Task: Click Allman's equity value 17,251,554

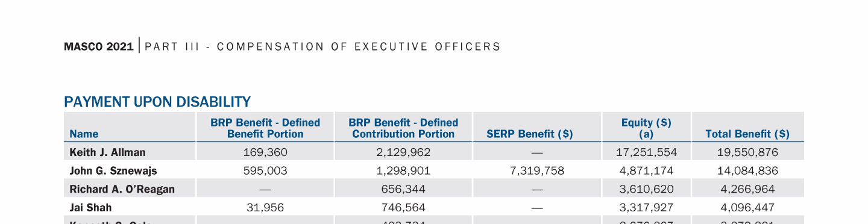Action: pyautogui.click(x=646, y=152)
